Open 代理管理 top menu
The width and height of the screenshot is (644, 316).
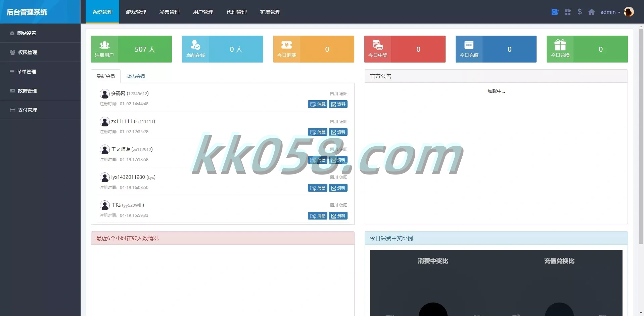(x=237, y=12)
